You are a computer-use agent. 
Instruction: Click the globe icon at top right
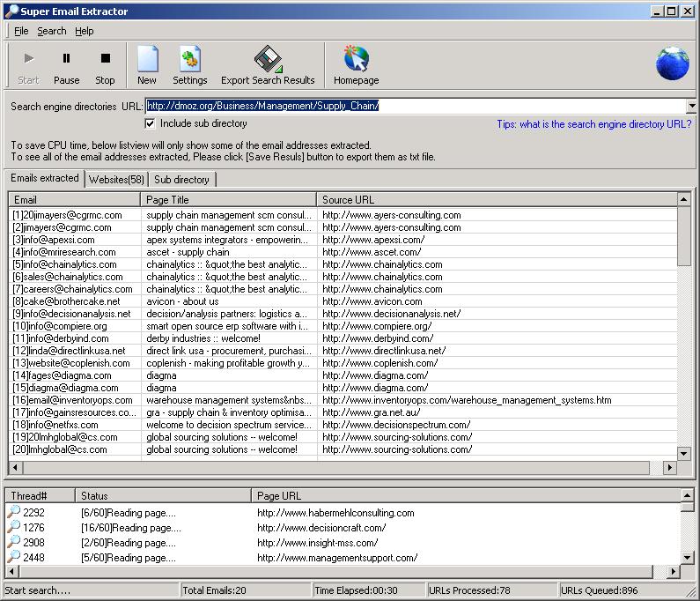(x=673, y=63)
